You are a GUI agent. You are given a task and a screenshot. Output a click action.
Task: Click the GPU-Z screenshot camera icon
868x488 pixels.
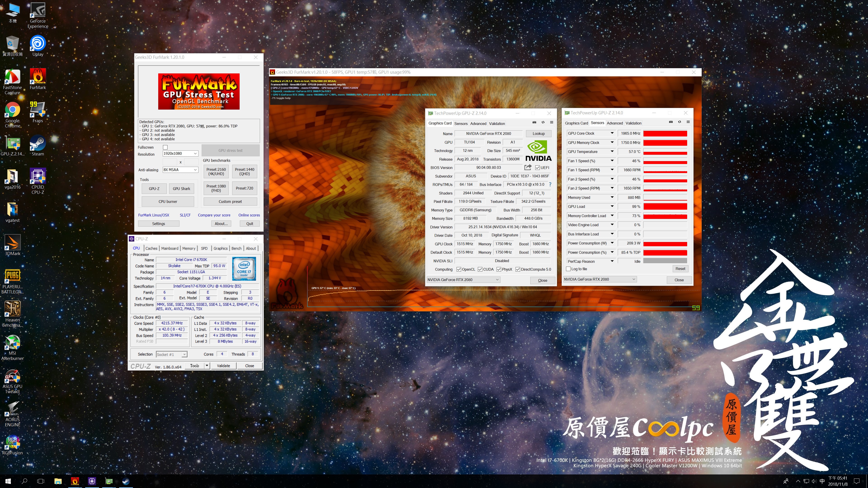(x=534, y=122)
